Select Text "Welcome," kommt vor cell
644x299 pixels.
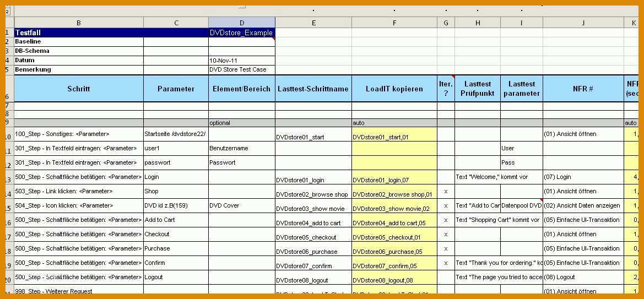pos(478,177)
